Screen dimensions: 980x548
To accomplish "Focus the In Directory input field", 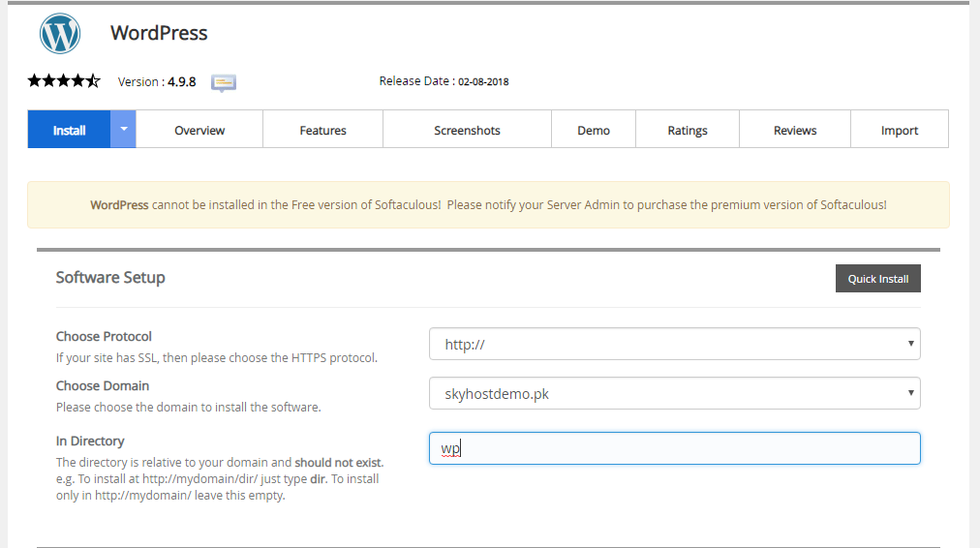I will pyautogui.click(x=674, y=448).
